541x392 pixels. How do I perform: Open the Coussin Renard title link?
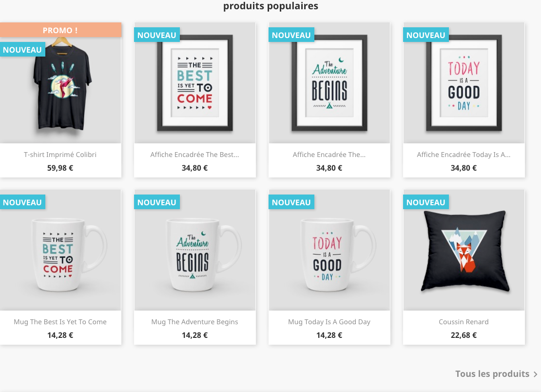pos(464,322)
